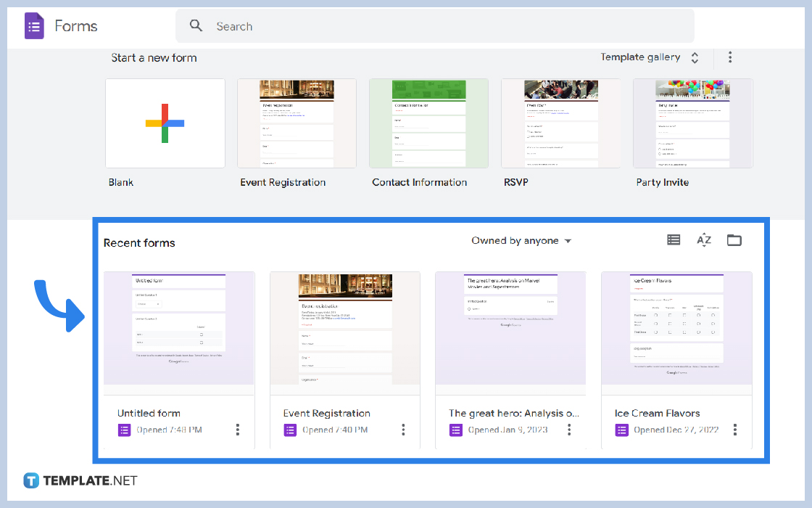The image size is (812, 508).
Task: Open the file picker folder icon
Action: click(x=734, y=240)
